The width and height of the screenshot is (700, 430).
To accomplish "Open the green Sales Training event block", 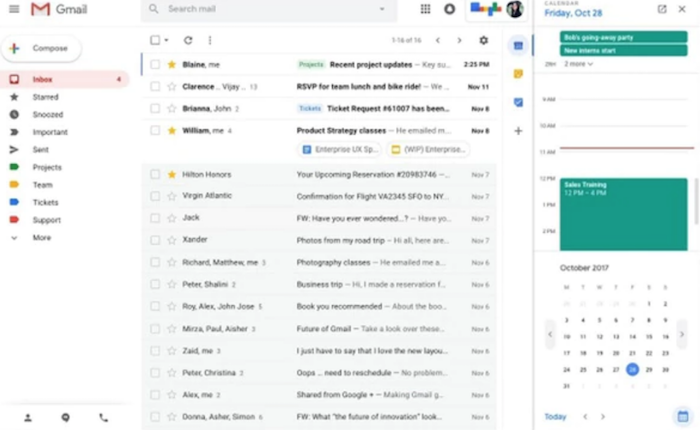I will click(622, 214).
